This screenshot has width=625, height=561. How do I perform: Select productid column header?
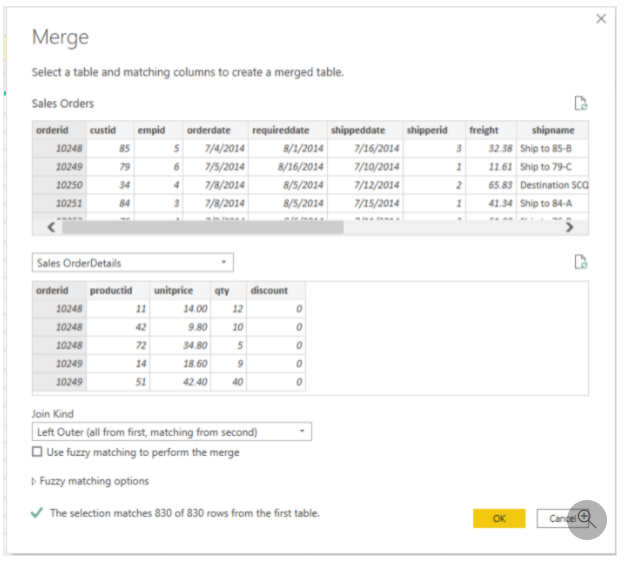tap(111, 290)
